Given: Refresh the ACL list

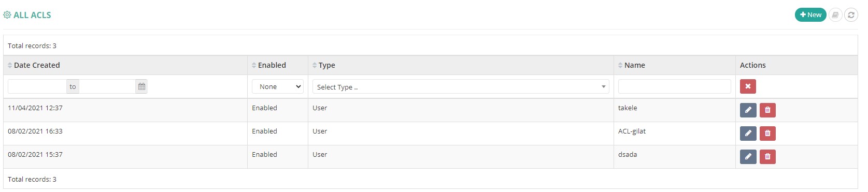Looking at the screenshot, I should (x=851, y=15).
